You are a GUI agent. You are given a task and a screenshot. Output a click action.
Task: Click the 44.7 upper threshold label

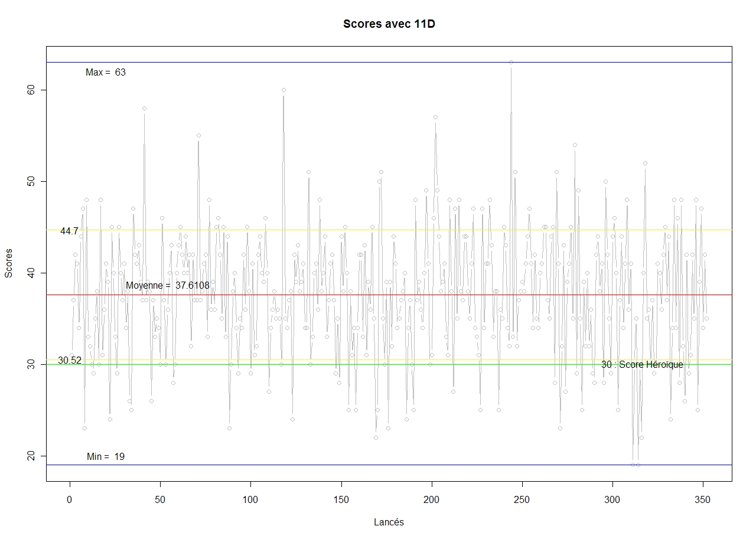69,231
